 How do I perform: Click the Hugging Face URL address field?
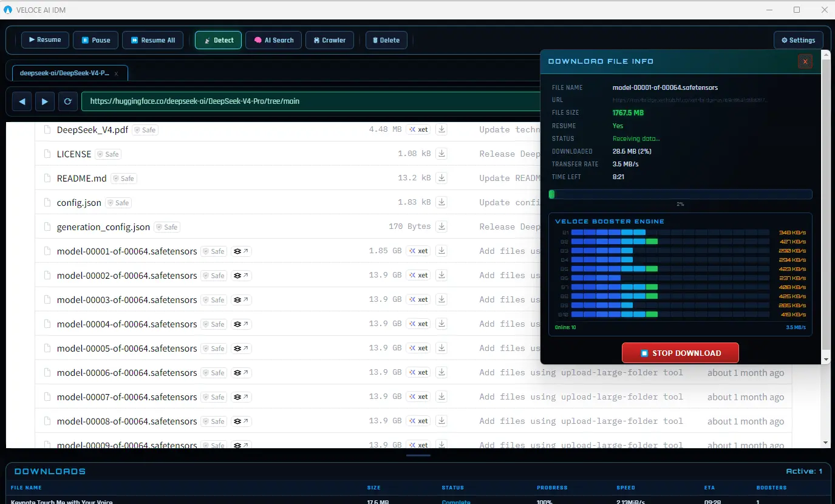(x=310, y=101)
